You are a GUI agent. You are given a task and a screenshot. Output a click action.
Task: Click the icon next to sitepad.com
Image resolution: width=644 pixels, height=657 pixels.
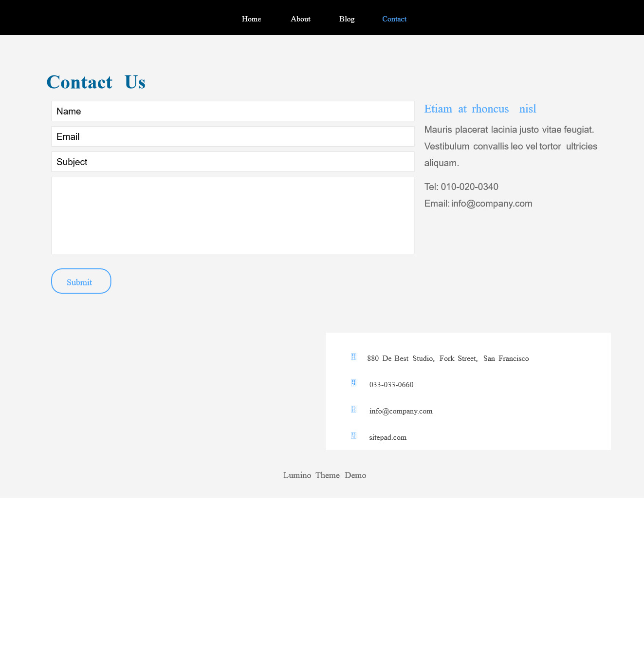pos(353,436)
